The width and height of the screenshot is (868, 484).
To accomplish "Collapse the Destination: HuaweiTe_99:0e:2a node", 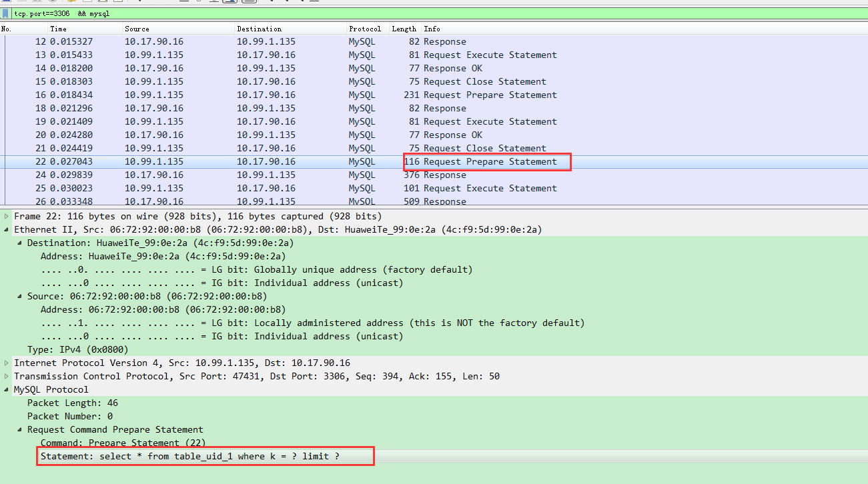I will tap(21, 243).
